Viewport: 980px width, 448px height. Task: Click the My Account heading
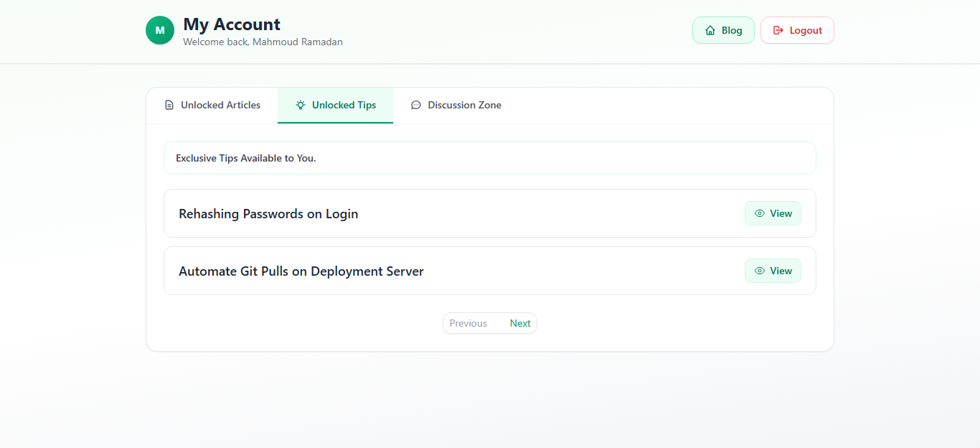tap(232, 24)
